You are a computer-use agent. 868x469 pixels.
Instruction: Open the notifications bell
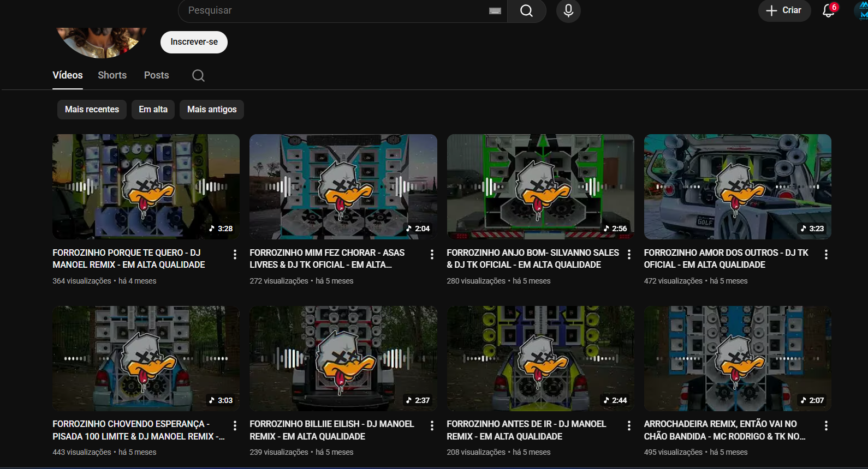click(x=829, y=10)
